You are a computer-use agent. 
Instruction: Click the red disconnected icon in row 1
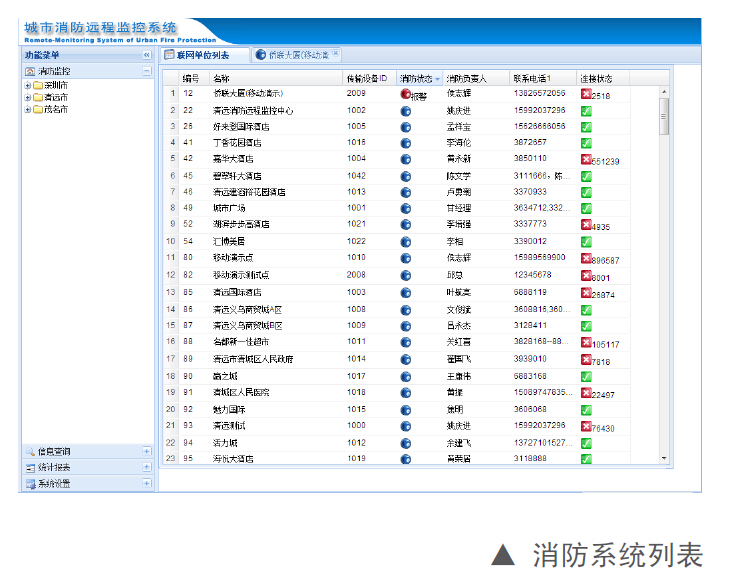pos(586,94)
